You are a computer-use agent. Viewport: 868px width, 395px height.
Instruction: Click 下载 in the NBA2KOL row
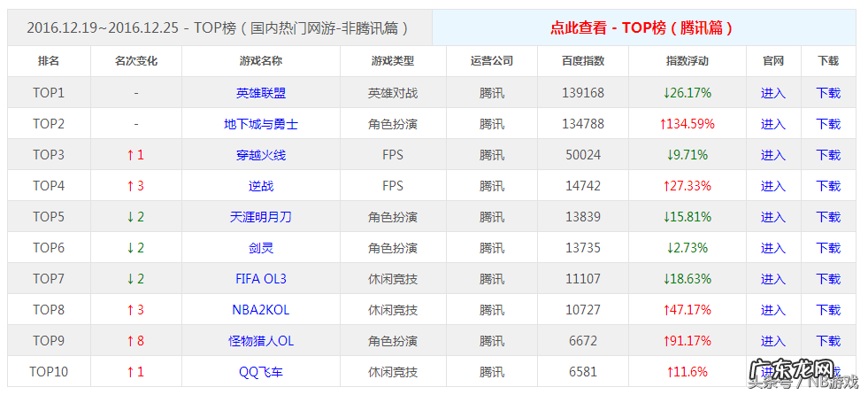(828, 310)
